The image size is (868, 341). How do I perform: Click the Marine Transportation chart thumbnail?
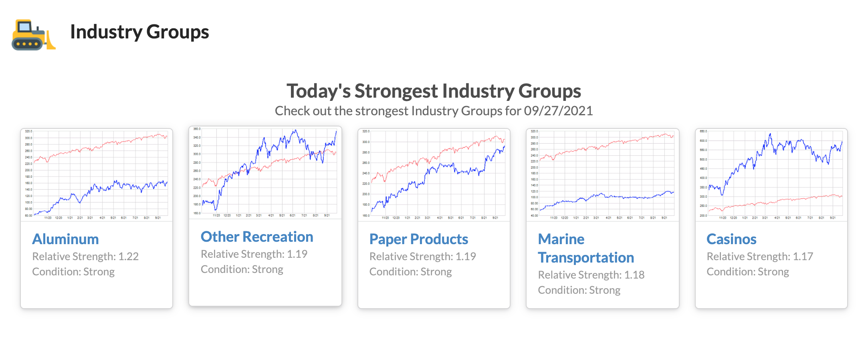coord(602,175)
